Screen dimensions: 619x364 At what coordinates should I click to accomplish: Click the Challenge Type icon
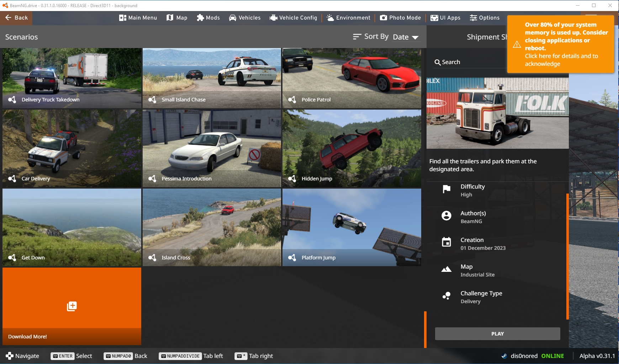446,296
